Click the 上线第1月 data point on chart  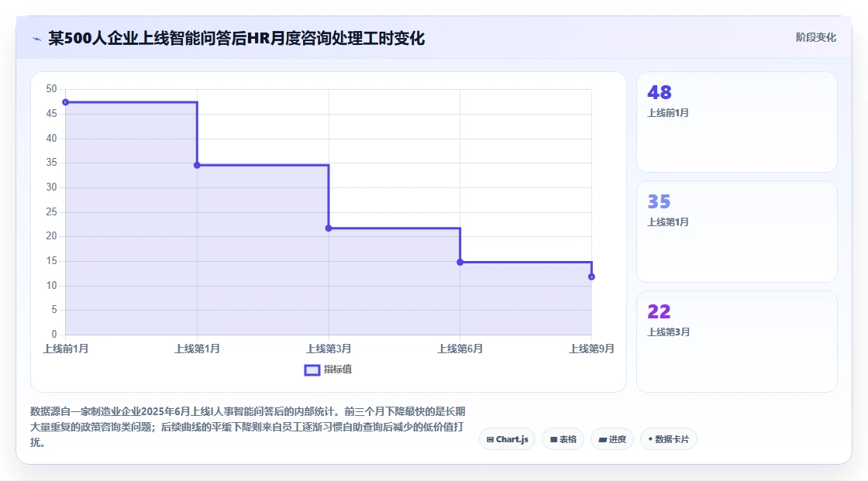coord(197,165)
